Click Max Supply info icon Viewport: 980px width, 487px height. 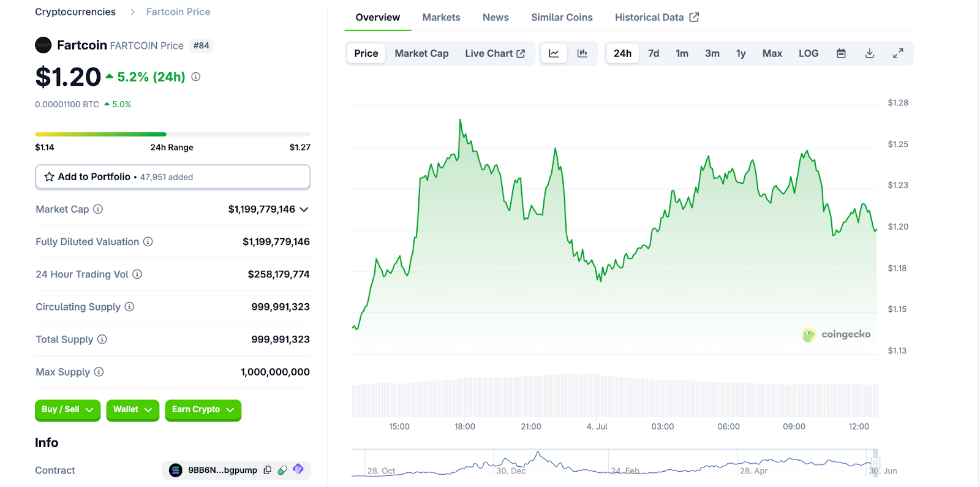tap(99, 371)
